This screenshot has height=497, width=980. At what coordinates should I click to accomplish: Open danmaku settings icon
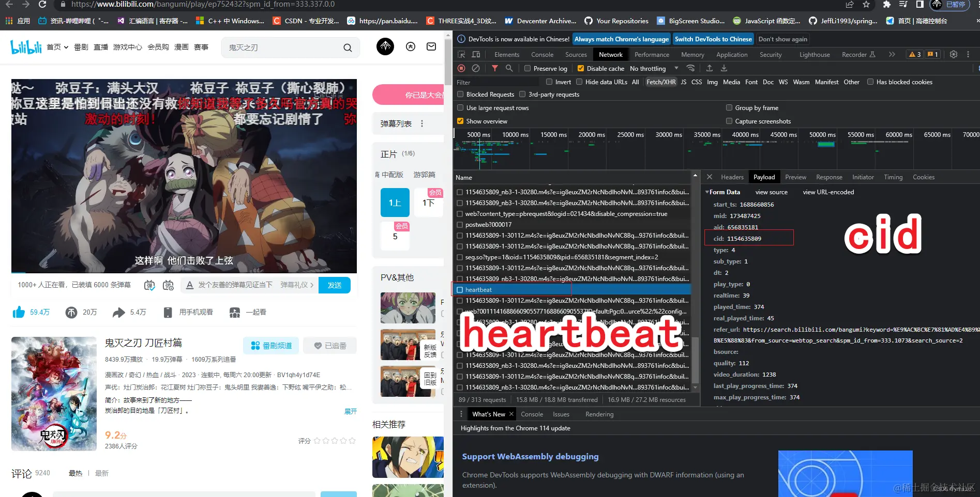[168, 285]
